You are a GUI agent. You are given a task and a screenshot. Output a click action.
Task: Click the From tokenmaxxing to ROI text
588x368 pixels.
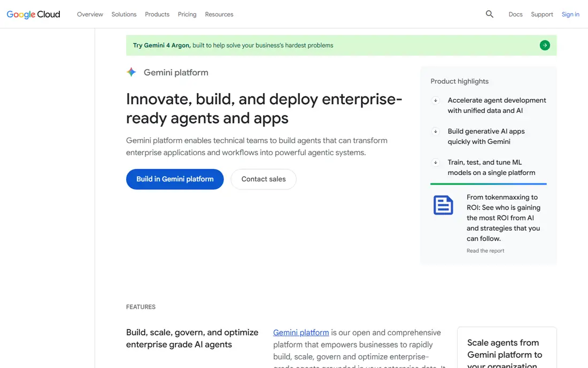[x=503, y=218]
